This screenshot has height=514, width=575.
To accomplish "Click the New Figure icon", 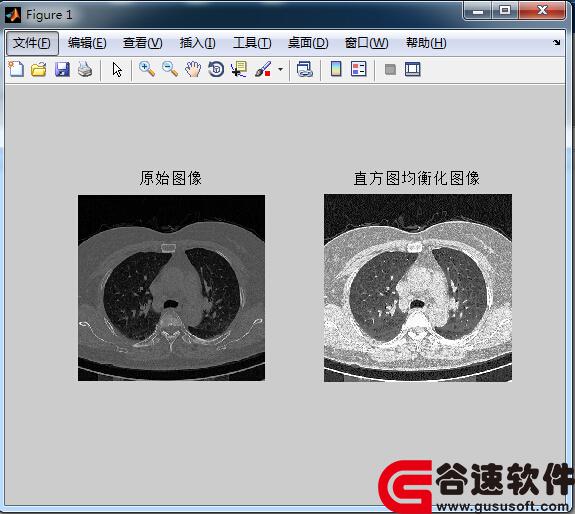I will [x=16, y=69].
